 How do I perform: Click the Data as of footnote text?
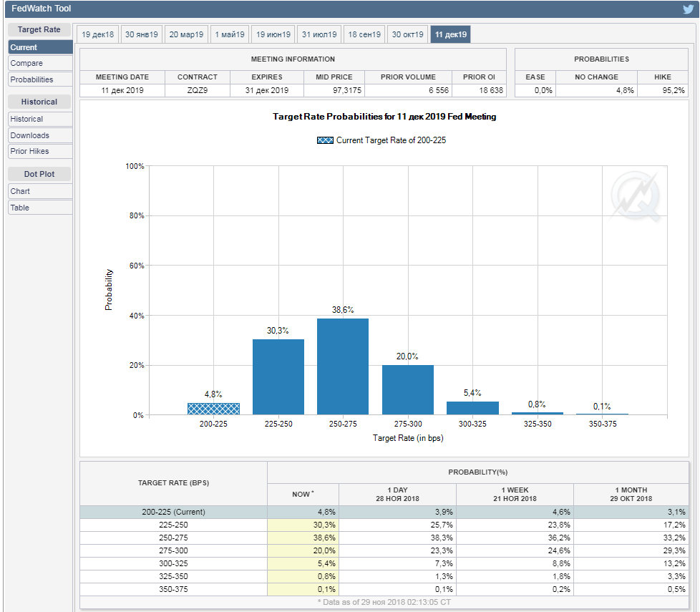tap(384, 602)
